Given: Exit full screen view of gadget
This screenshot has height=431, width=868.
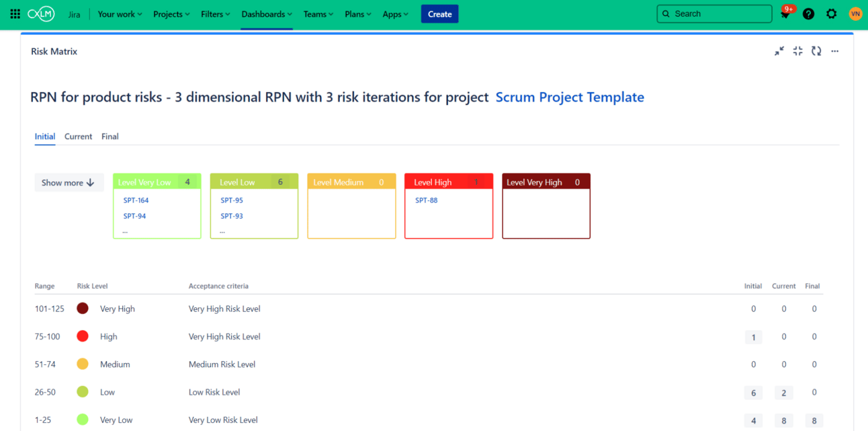Looking at the screenshot, I should (x=797, y=51).
